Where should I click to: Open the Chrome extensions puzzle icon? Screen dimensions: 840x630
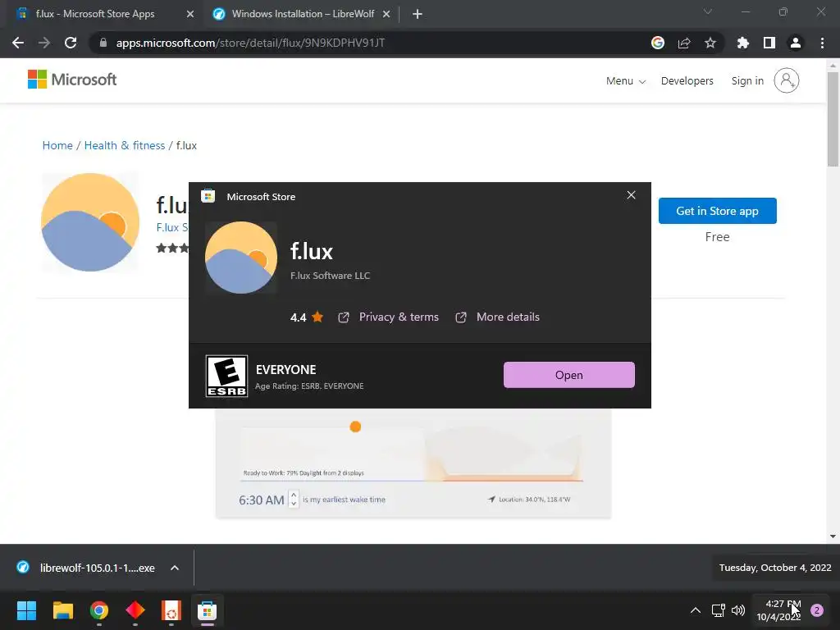[743, 43]
